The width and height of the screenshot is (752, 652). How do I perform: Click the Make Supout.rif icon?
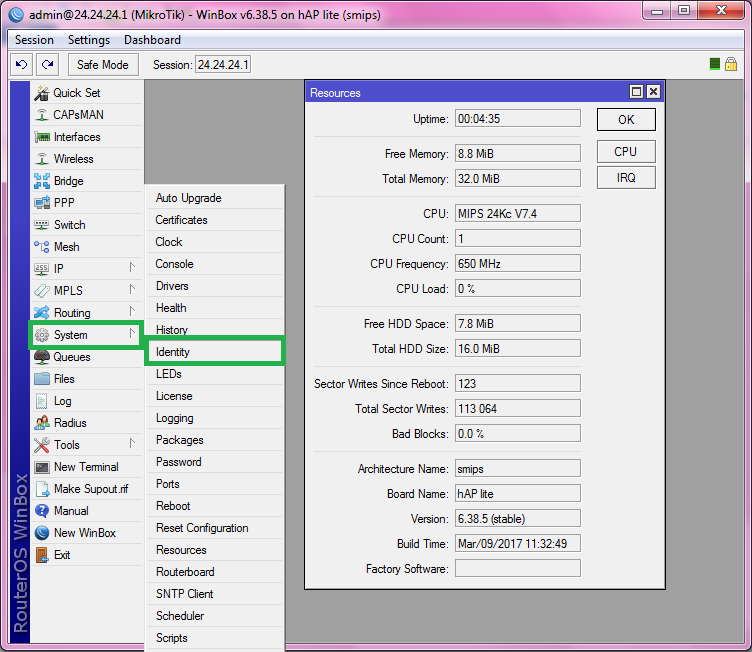(x=42, y=489)
